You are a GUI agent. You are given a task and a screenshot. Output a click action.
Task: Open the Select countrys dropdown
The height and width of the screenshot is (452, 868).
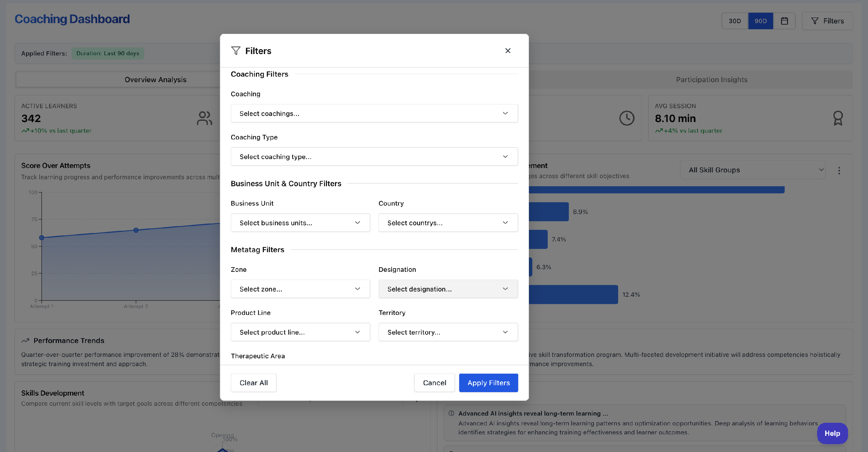coord(448,223)
